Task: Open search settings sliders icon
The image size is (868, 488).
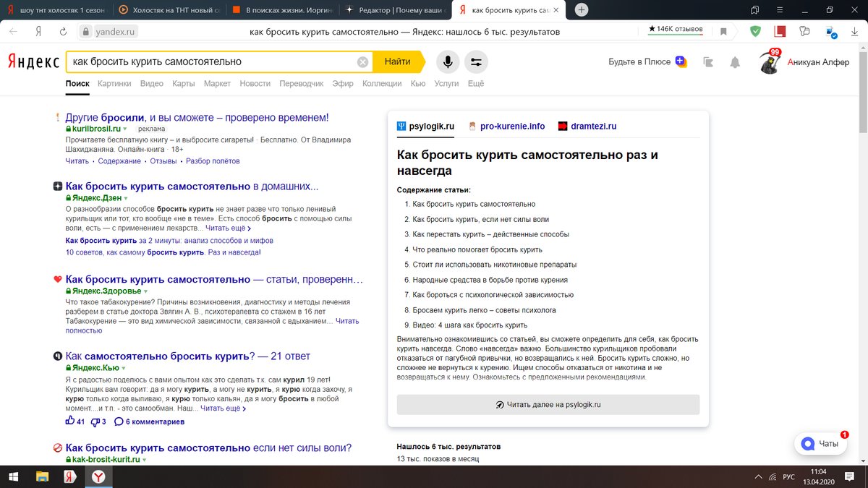Action: tap(476, 62)
